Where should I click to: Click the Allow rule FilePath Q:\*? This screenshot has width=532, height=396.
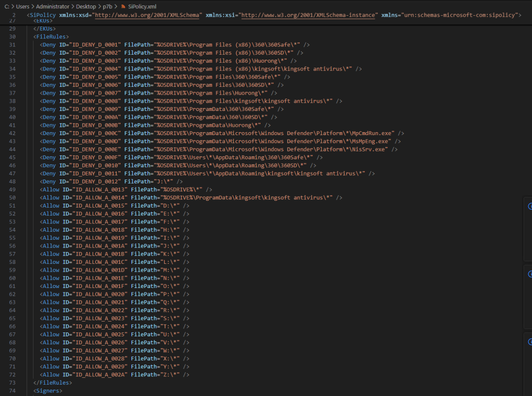115,302
